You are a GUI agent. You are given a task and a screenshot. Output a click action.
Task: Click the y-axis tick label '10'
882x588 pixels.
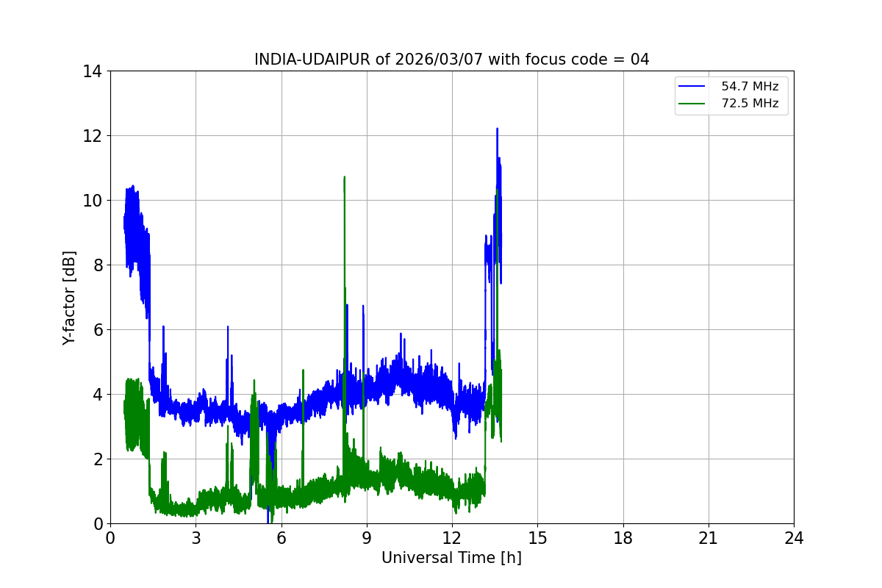(92, 201)
